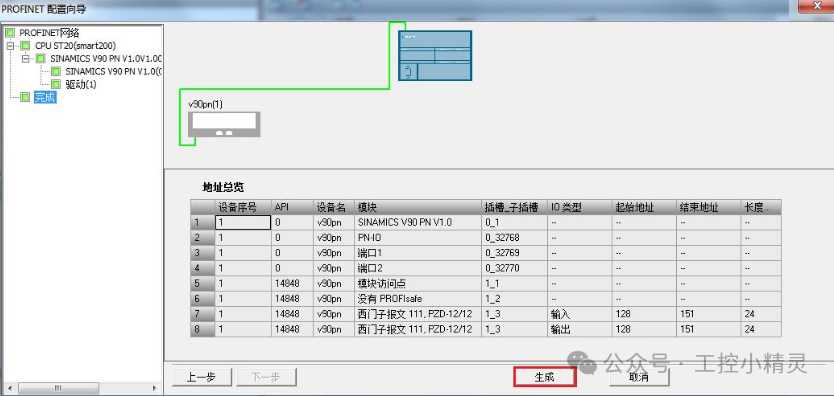Select 驱动(1) tree node
The width and height of the screenshot is (834, 396).
(x=81, y=84)
